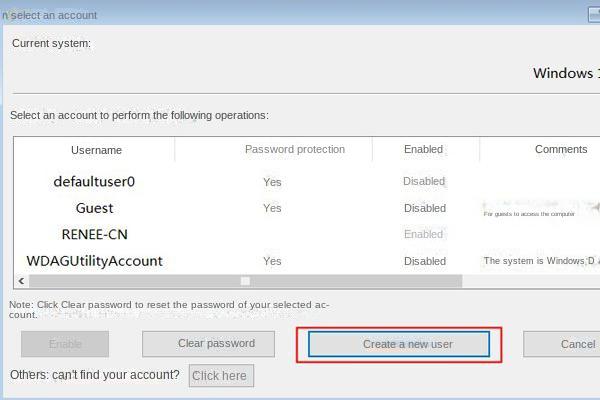Select the RENEE-CN account

(307, 234)
